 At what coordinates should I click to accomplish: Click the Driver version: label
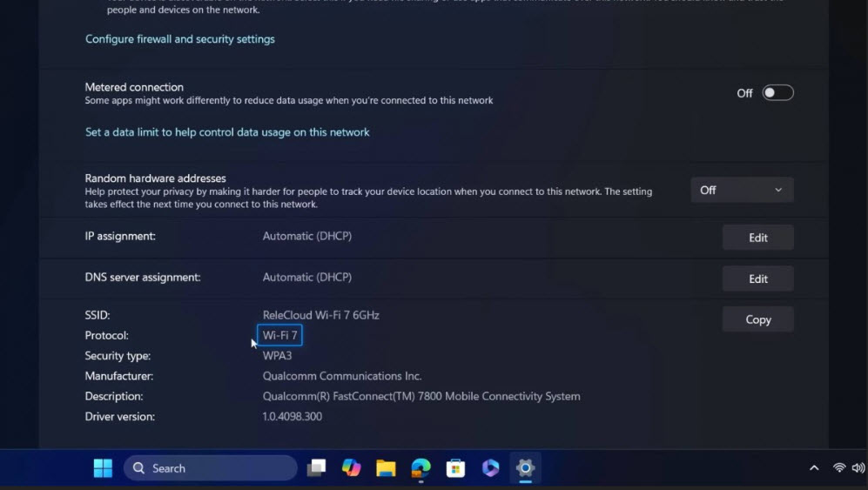click(x=119, y=416)
